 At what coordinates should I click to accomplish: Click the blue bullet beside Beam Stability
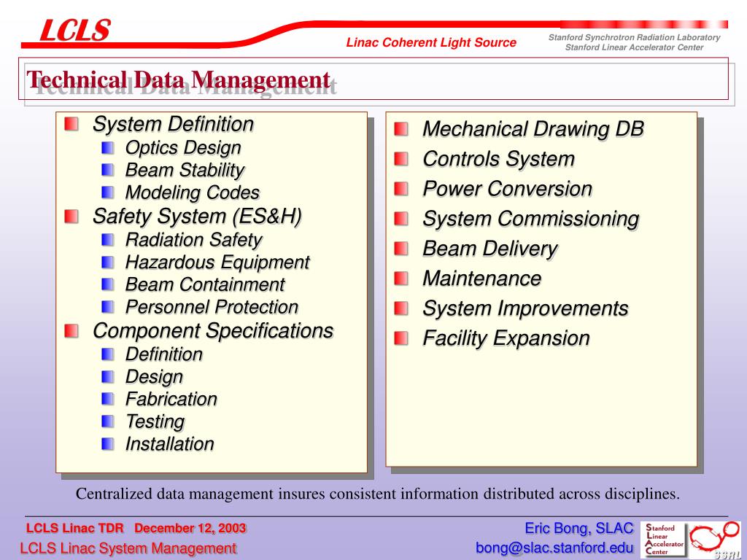[x=108, y=170]
